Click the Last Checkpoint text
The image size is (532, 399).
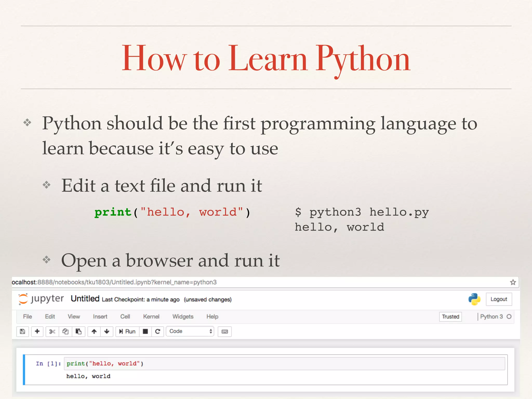(x=141, y=300)
